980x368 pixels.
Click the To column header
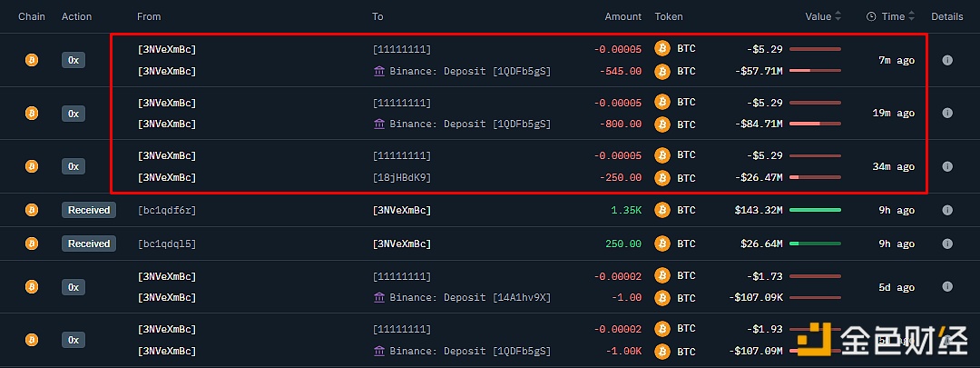(x=377, y=16)
